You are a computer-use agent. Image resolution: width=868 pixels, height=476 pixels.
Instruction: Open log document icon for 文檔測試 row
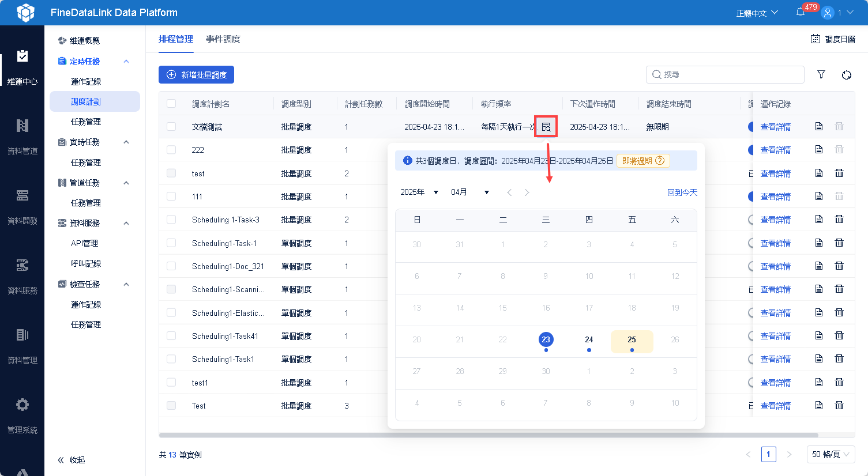pyautogui.click(x=819, y=126)
